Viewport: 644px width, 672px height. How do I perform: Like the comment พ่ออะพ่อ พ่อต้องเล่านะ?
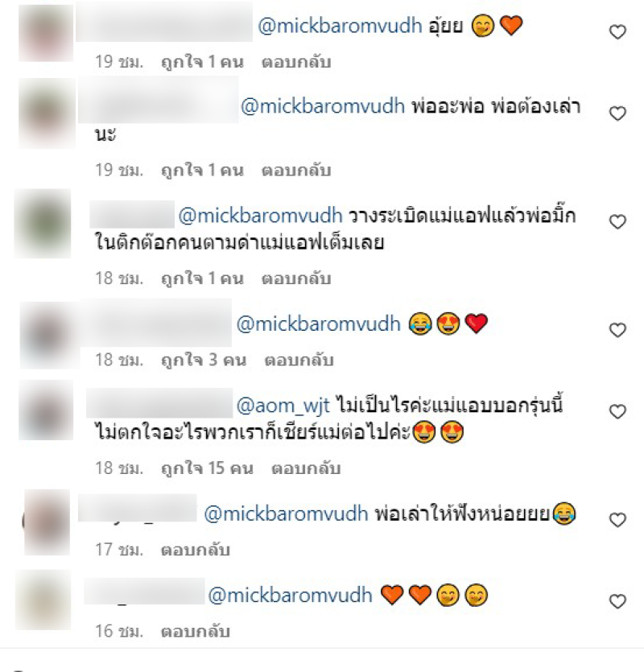(617, 113)
